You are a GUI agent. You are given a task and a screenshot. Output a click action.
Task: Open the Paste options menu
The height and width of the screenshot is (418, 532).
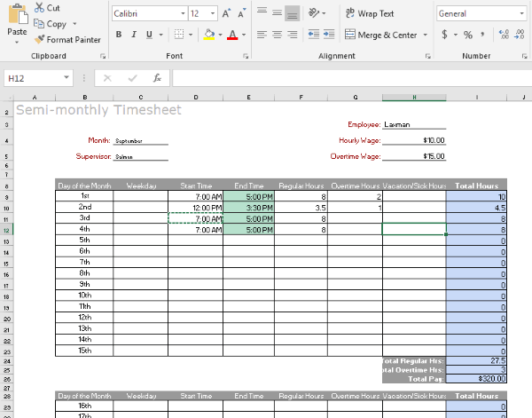[17, 42]
